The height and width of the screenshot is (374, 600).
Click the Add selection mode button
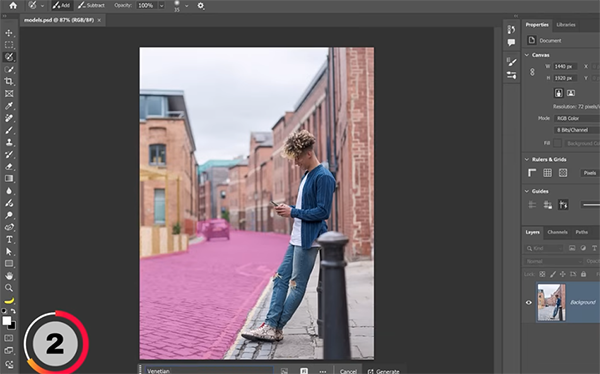coord(61,5)
